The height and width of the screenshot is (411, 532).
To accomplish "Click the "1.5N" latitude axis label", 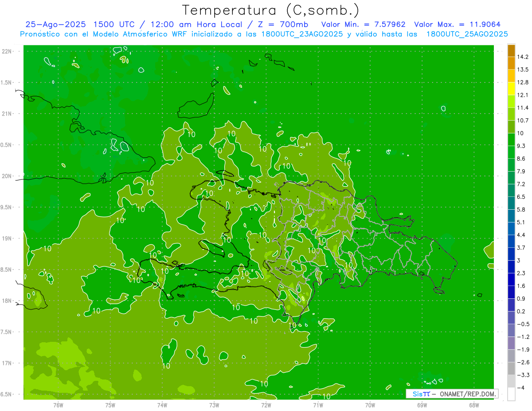I will coord(7,82).
